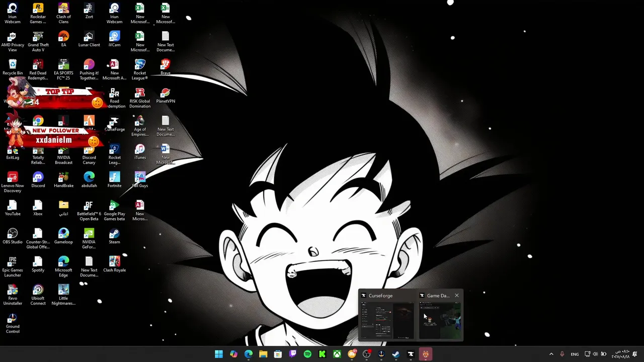
Task: Click the Fall Guys shortcut
Action: 140,180
